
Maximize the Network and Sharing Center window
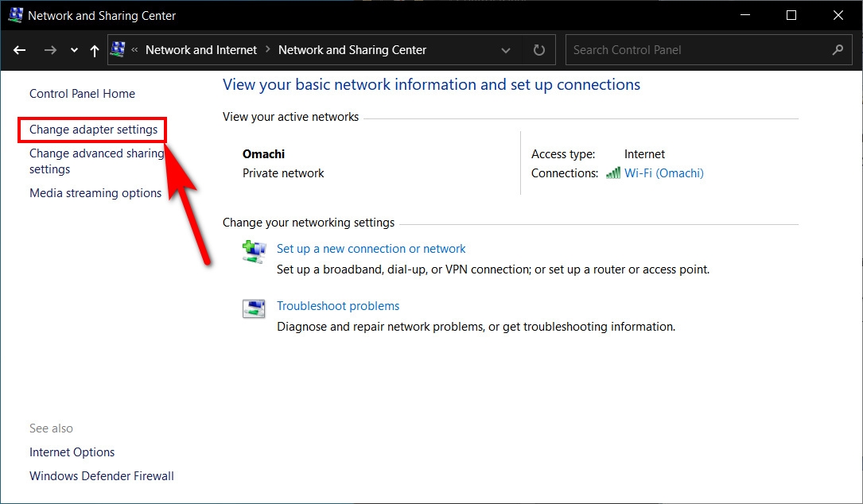[791, 15]
